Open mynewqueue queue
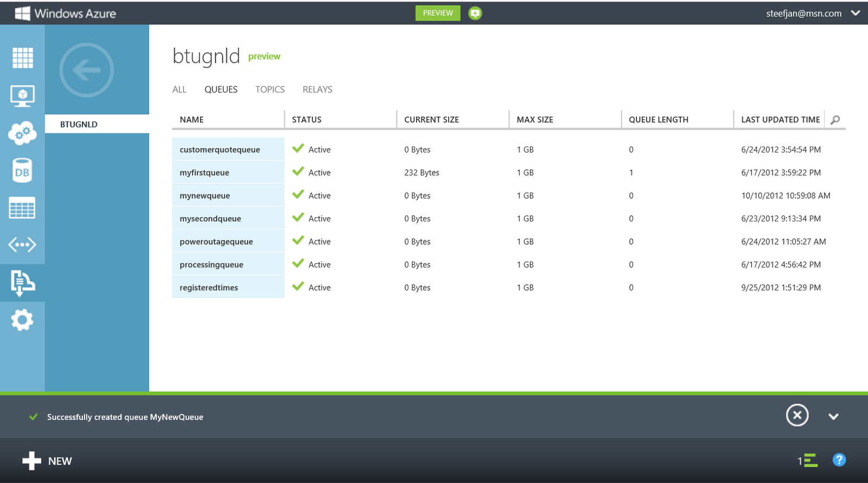 (x=205, y=196)
